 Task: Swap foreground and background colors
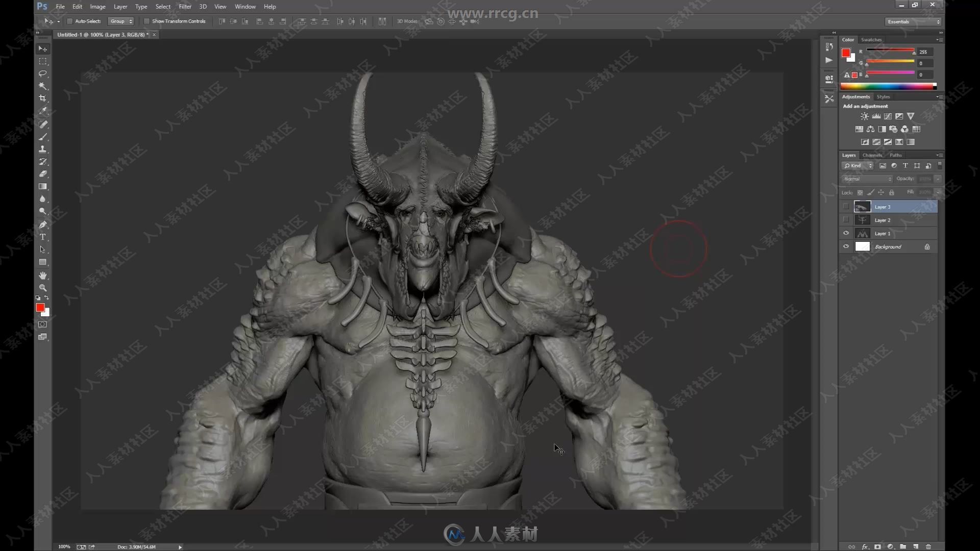coord(47,297)
